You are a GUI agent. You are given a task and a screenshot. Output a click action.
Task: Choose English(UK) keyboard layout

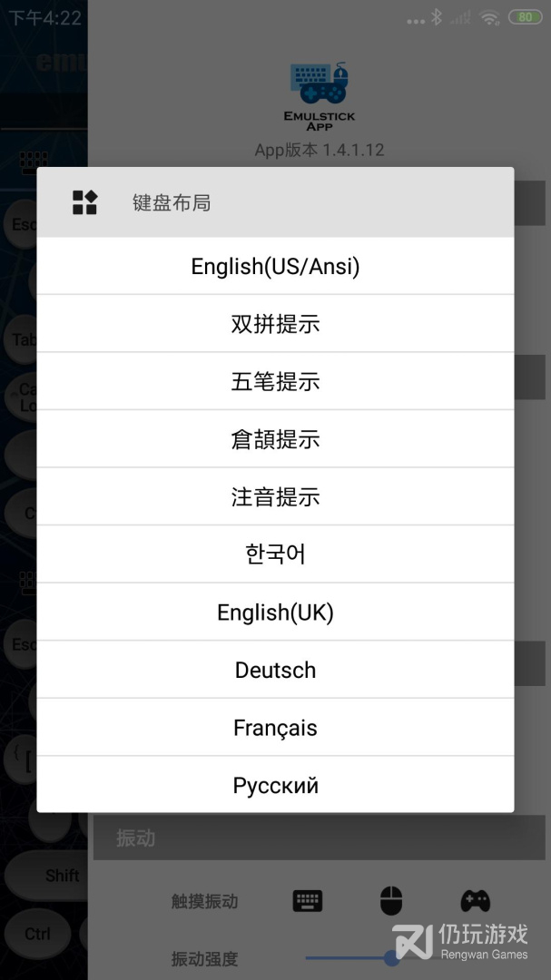click(x=275, y=612)
